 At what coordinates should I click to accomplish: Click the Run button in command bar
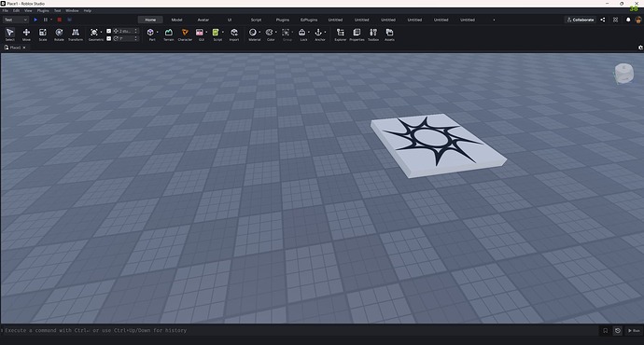(x=634, y=330)
